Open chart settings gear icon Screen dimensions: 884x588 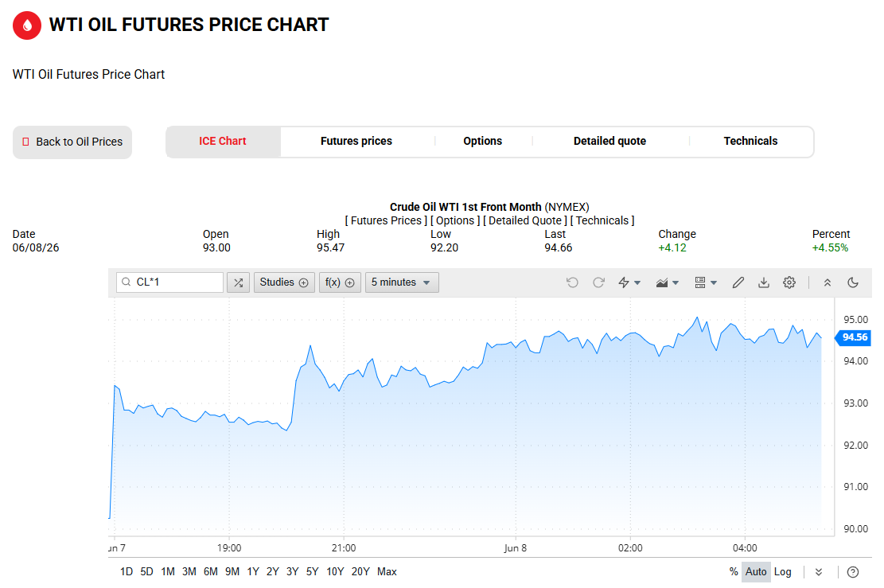(x=789, y=282)
